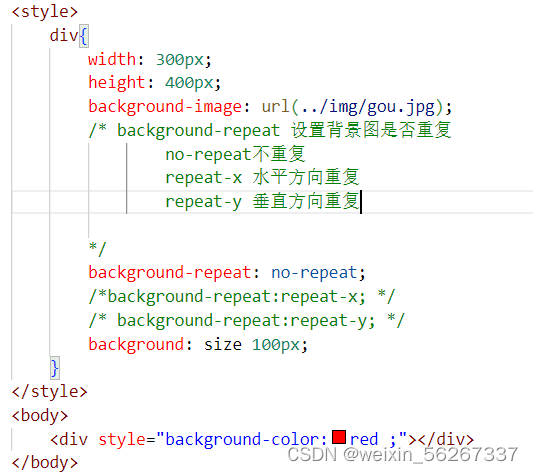Click the 'height' property name
The width and height of the screenshot is (533, 473).
coord(117,83)
